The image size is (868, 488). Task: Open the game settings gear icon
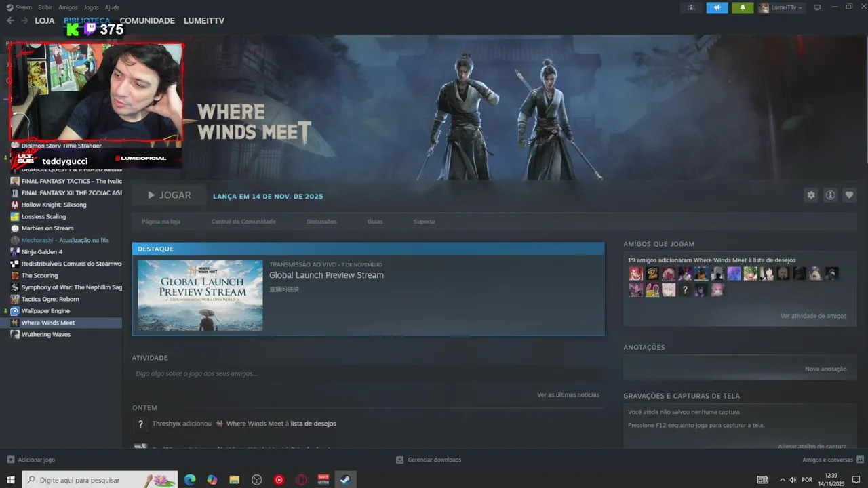[x=811, y=195]
